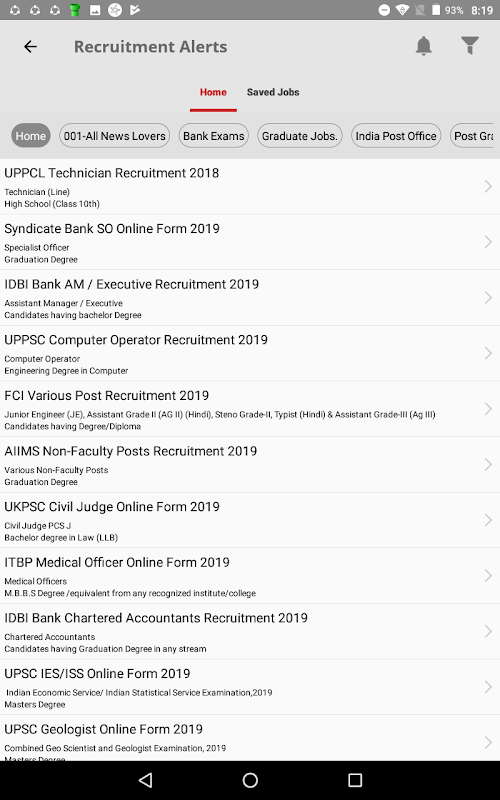
Task: Tap the back arrow icon
Action: pos(31,46)
